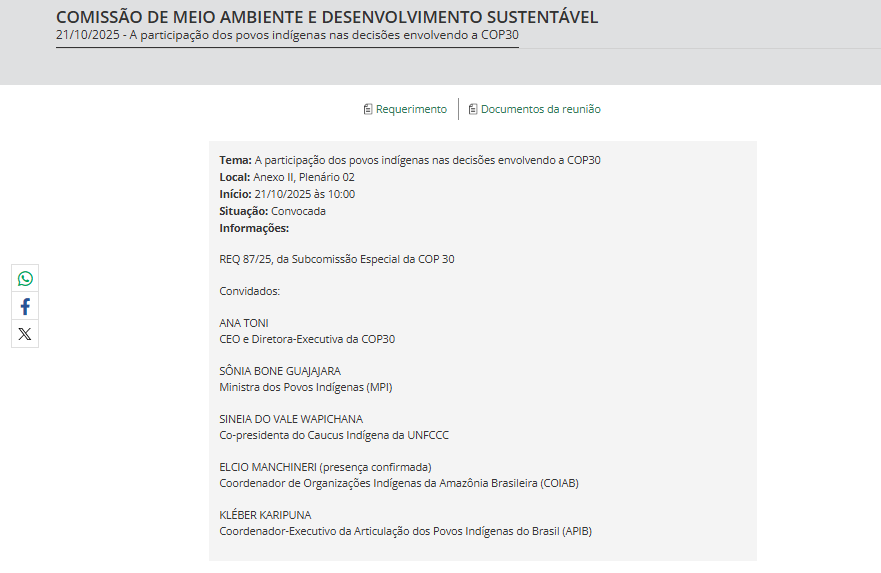Screen dimensions: 881x573
Task: Click the Tema line about COP30
Action: (x=409, y=160)
